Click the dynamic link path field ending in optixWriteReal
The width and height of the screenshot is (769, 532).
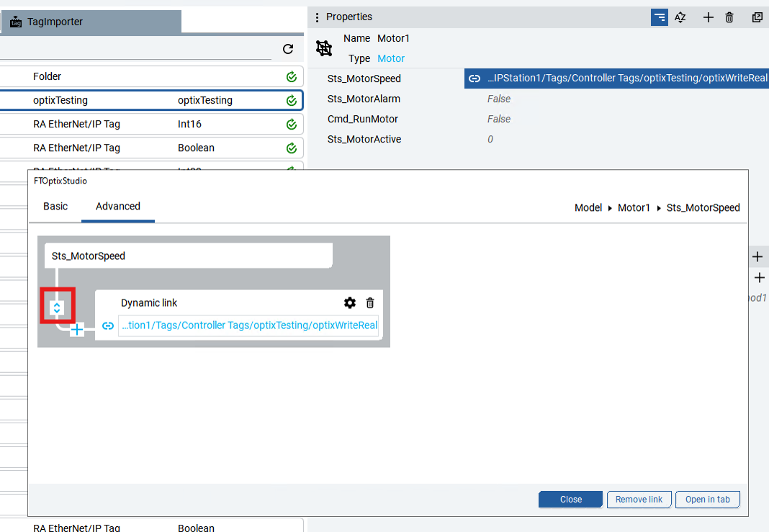248,325
